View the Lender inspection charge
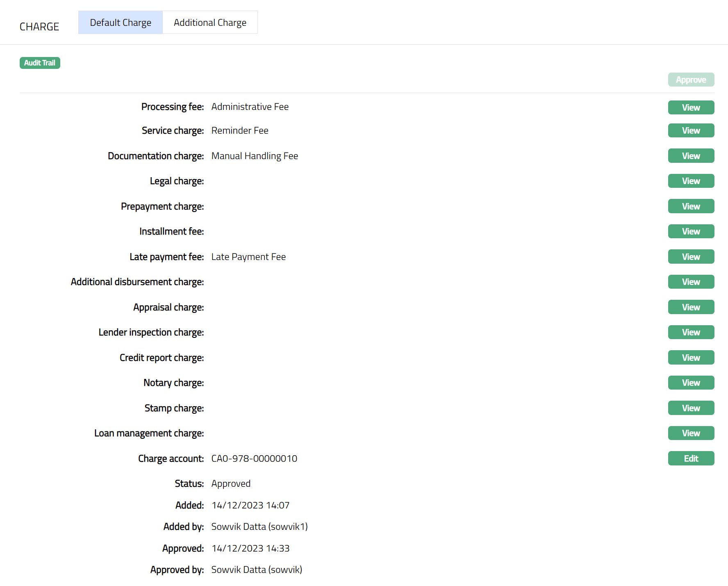Viewport: 728px width, 586px height. [691, 332]
